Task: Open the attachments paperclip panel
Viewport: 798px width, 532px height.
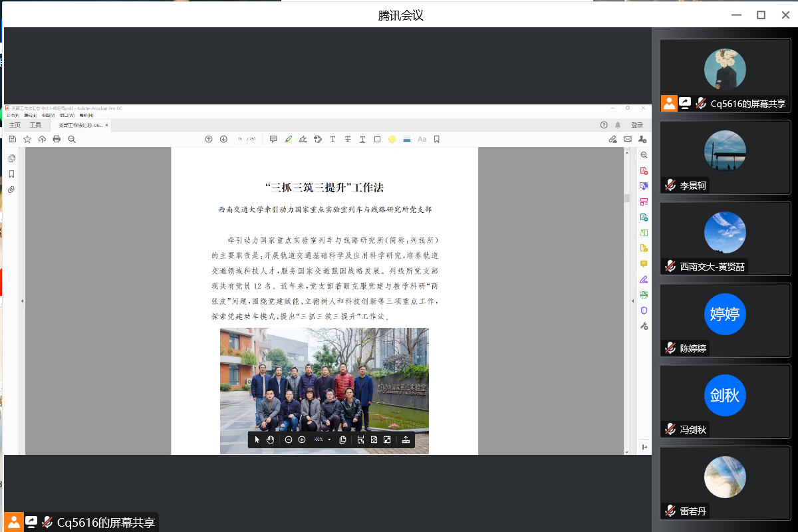Action: pos(11,190)
